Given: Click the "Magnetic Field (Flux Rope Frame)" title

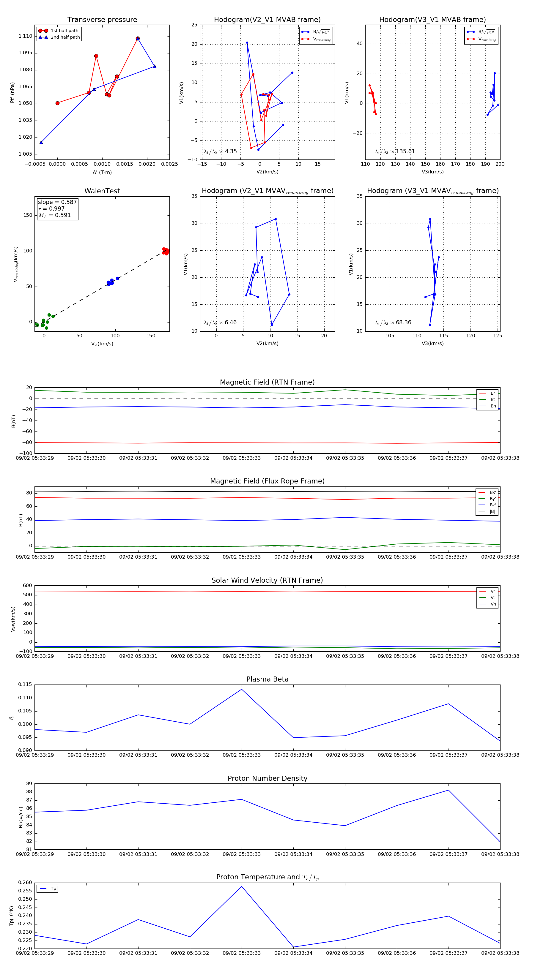Looking at the screenshot, I should [267, 481].
